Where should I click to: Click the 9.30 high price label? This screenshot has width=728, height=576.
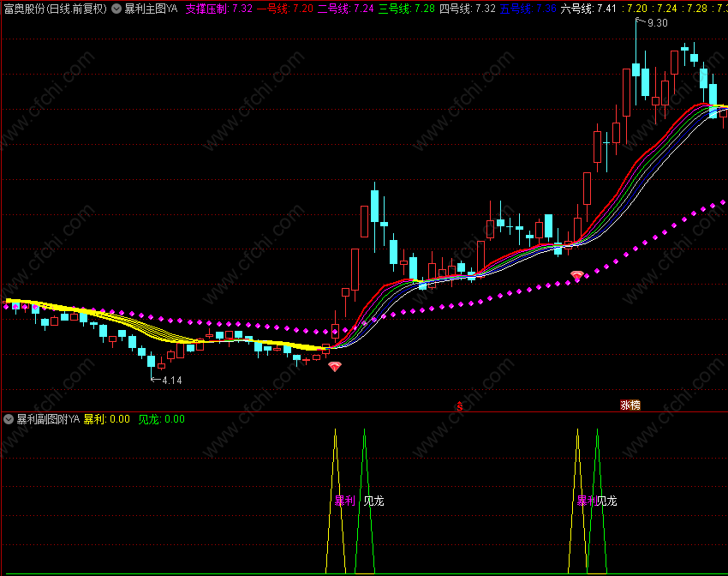click(657, 23)
